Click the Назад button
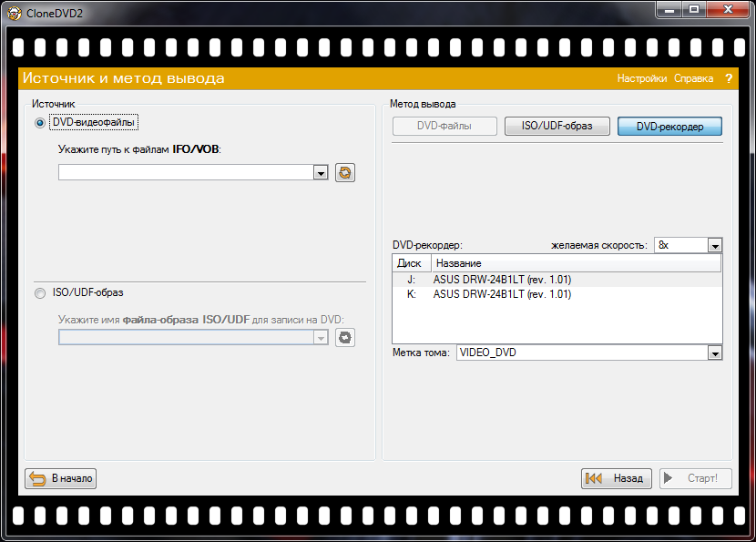756x542 pixels. (x=616, y=478)
